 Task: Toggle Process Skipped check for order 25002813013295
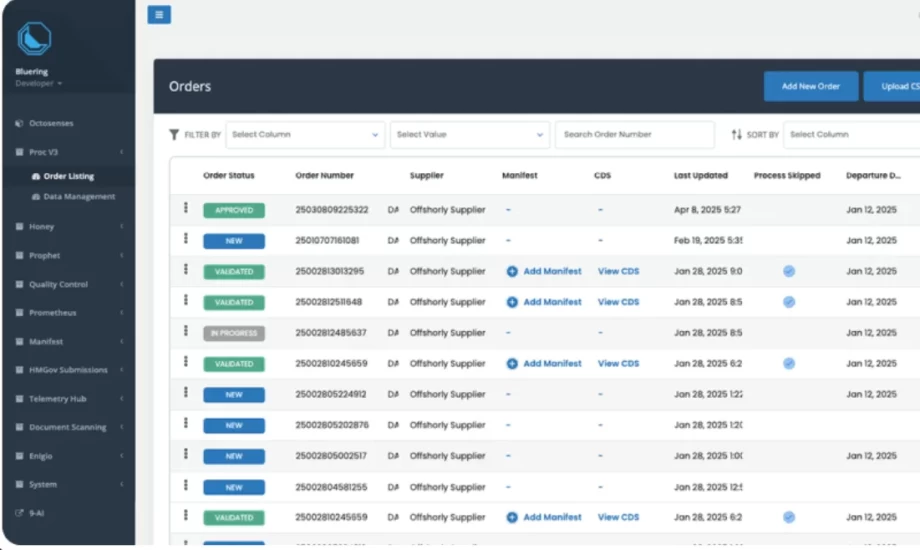(x=789, y=271)
